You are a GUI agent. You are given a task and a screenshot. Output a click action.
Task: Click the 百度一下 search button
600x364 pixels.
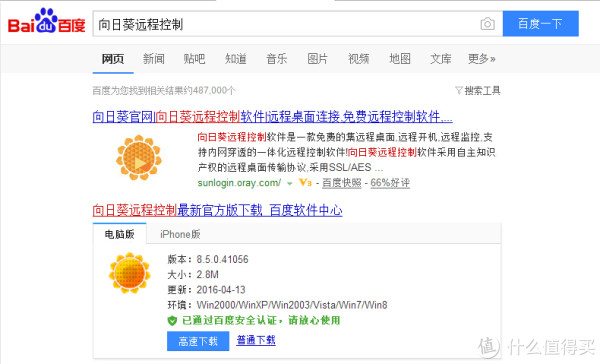pos(540,24)
